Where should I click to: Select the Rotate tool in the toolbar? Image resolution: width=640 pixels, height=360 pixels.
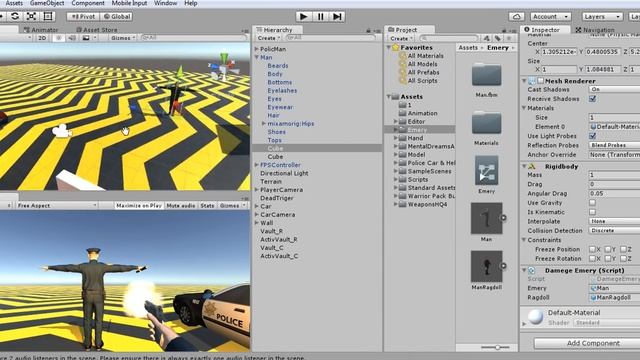(x=15, y=16)
